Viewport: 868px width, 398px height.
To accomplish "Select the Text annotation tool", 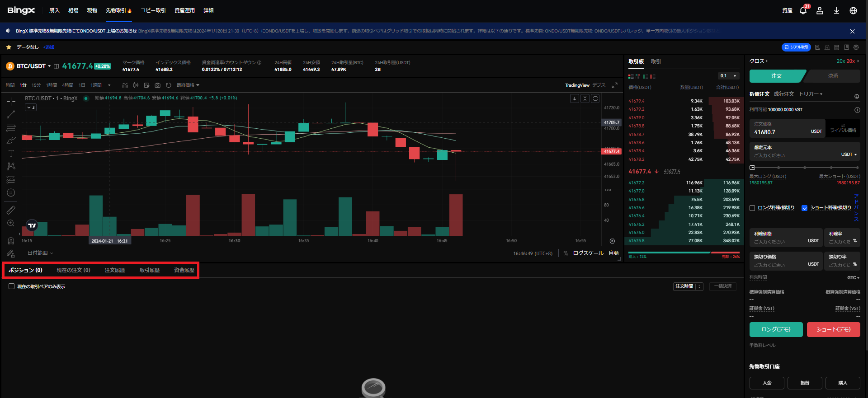I will pyautogui.click(x=11, y=154).
